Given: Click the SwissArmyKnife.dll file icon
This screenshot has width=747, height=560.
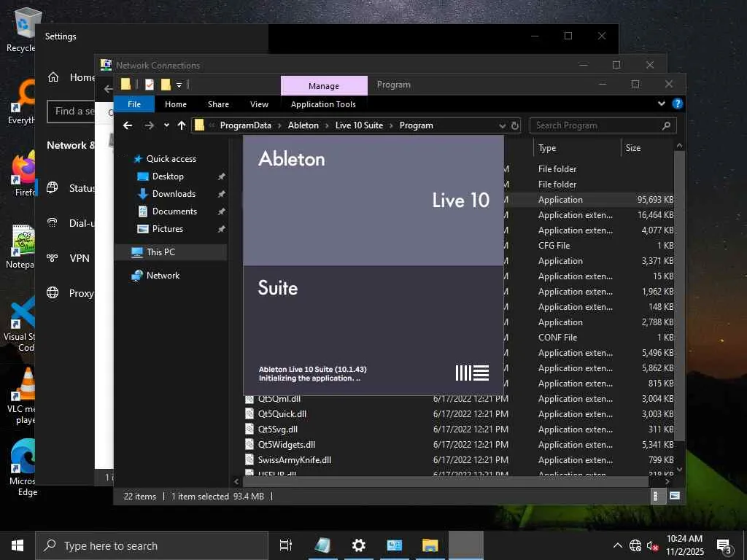Looking at the screenshot, I should (x=249, y=459).
